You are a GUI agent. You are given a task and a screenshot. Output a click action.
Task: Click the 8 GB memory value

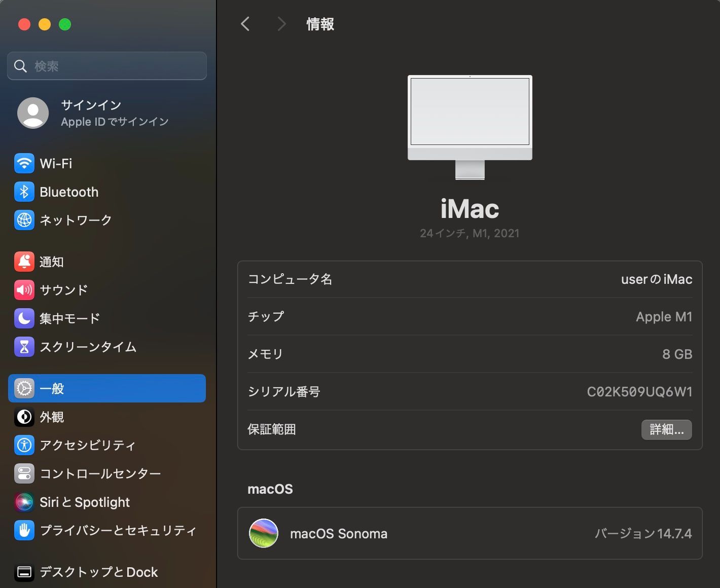tap(677, 354)
